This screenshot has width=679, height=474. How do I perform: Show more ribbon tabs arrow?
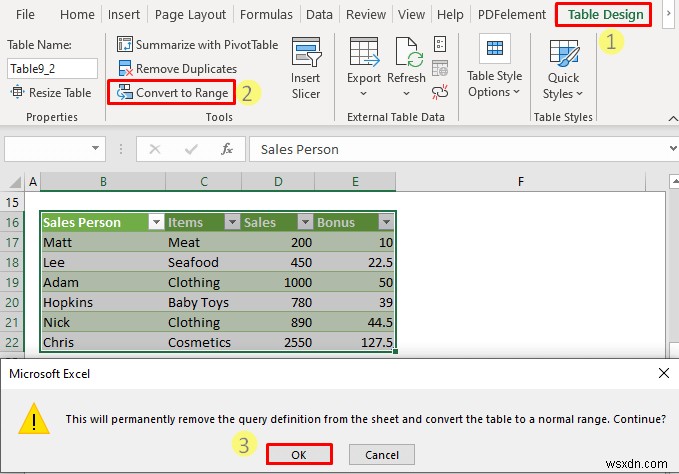(x=669, y=14)
